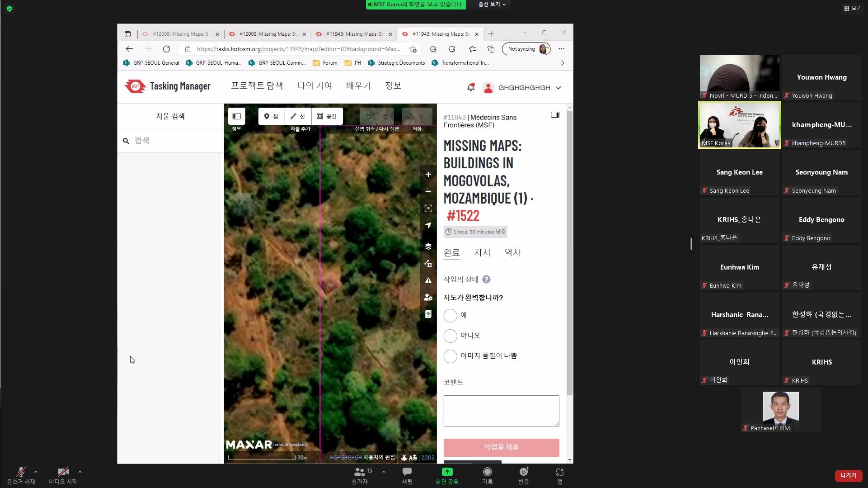Click the help question-mark icon on map

click(428, 314)
